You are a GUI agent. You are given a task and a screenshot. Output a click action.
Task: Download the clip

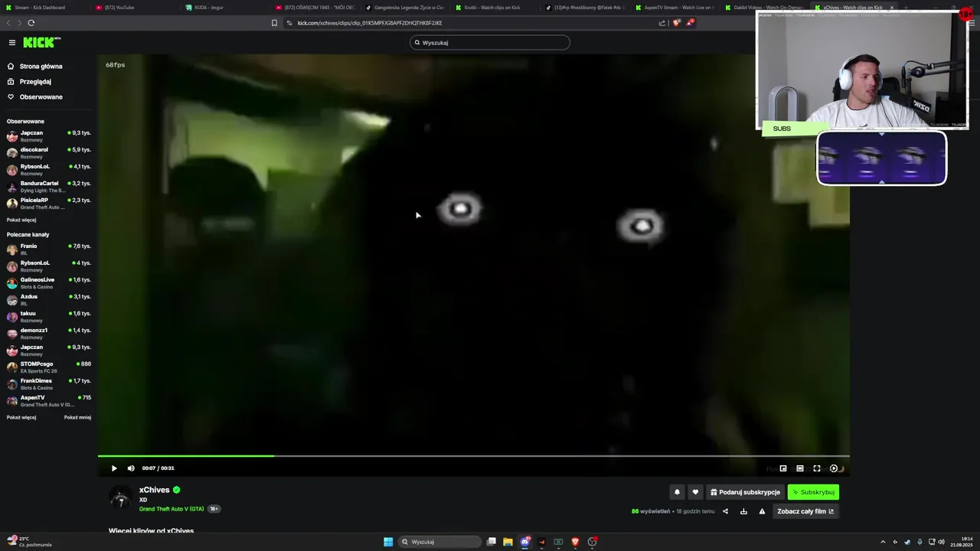coord(743,511)
